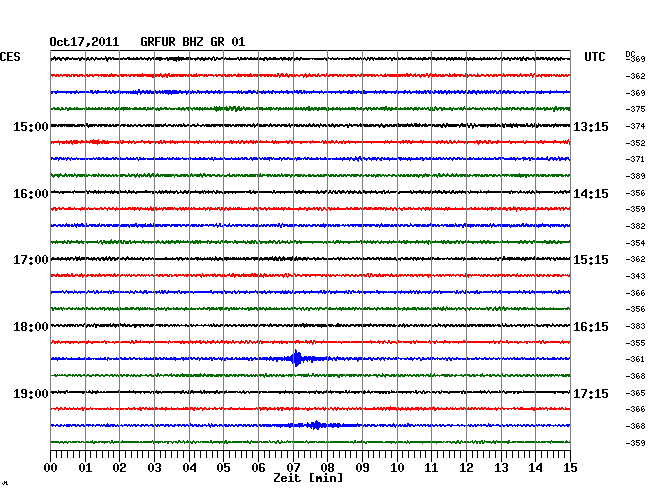Select the DC offset value -389
The image size is (650, 494).
click(x=635, y=176)
